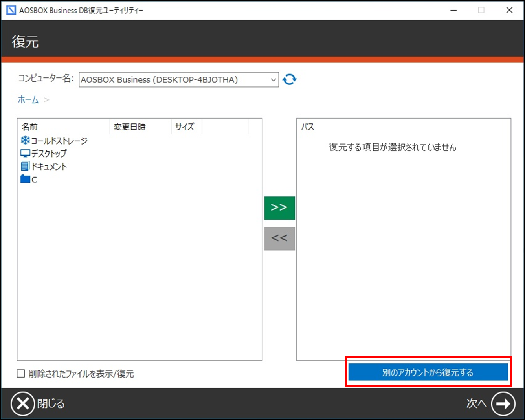
Task: Minimize the AOSBOX window
Action: [x=453, y=10]
